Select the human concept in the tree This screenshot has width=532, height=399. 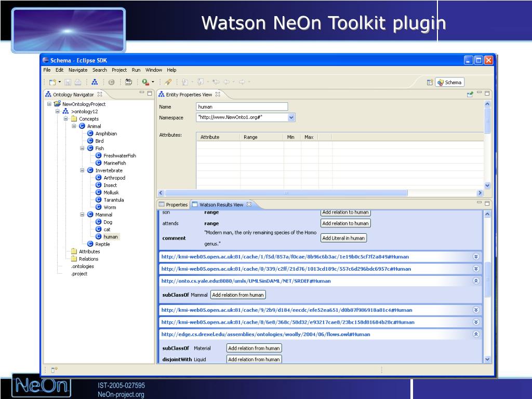(111, 236)
